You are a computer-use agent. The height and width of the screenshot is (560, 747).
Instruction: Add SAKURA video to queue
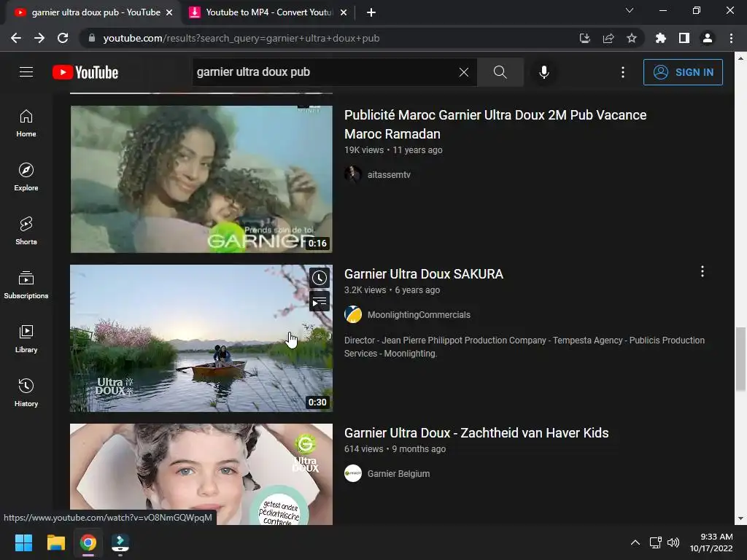320,301
